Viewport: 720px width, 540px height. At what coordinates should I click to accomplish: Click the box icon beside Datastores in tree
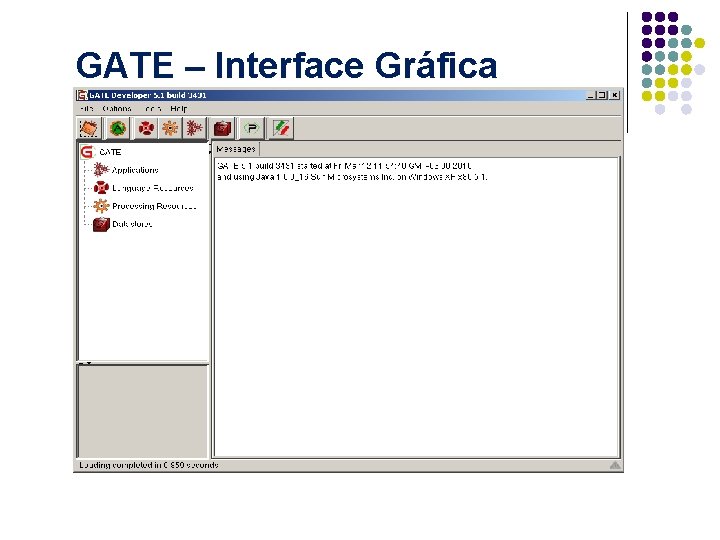(101, 224)
